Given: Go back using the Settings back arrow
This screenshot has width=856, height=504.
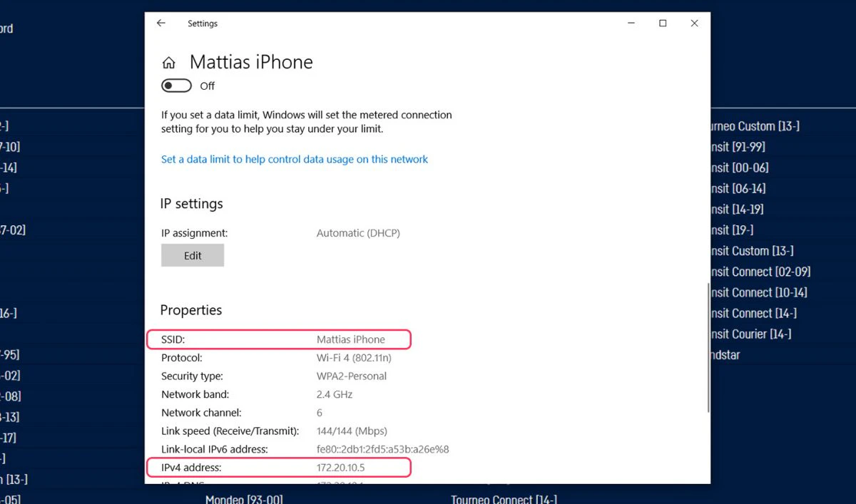Looking at the screenshot, I should click(161, 24).
